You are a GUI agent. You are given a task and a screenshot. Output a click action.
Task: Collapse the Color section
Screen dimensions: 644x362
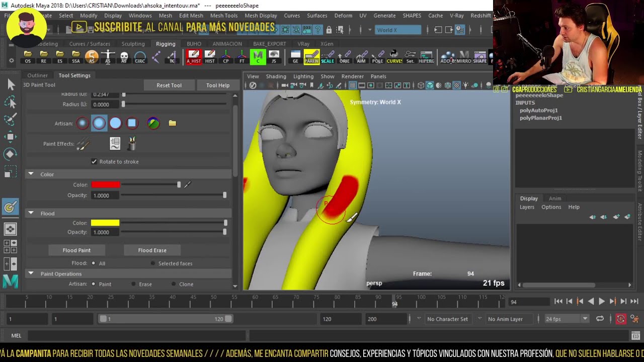click(31, 174)
